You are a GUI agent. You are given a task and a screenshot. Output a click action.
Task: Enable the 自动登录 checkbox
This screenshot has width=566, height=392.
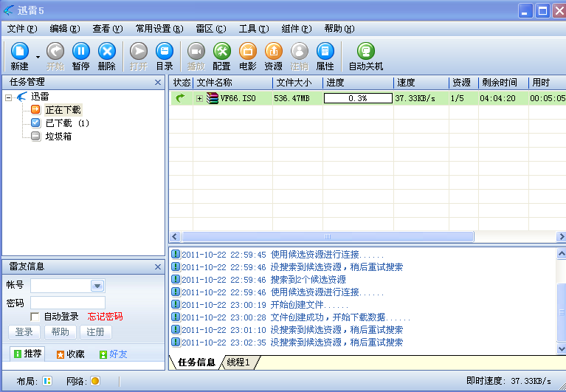pos(35,317)
